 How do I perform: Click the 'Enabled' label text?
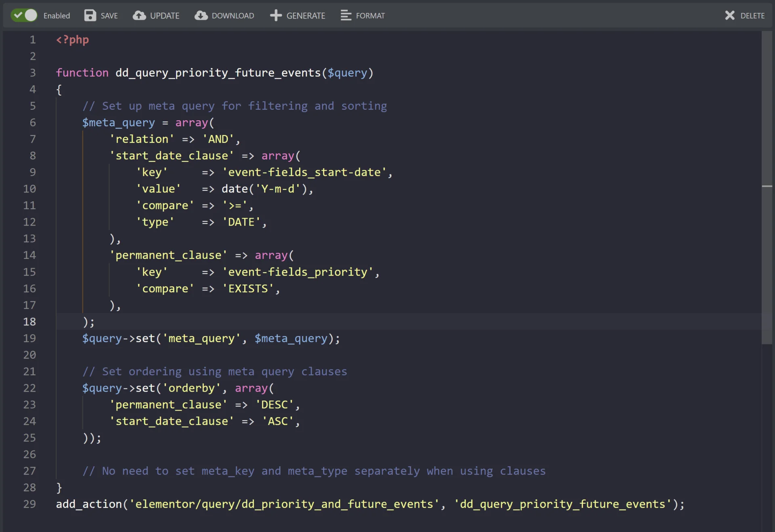57,16
